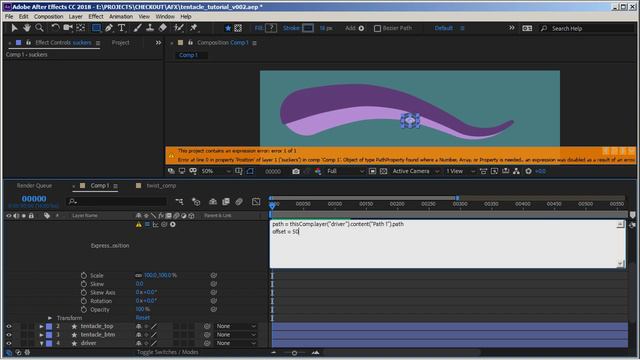Select the Brush tool
Screen dimensions: 640x360
138,28
